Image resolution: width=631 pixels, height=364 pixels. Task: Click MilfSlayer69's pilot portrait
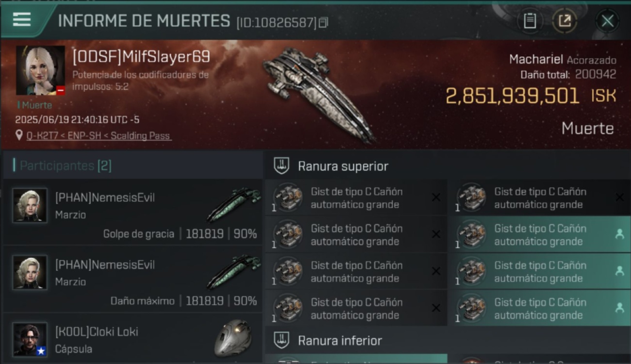click(40, 70)
